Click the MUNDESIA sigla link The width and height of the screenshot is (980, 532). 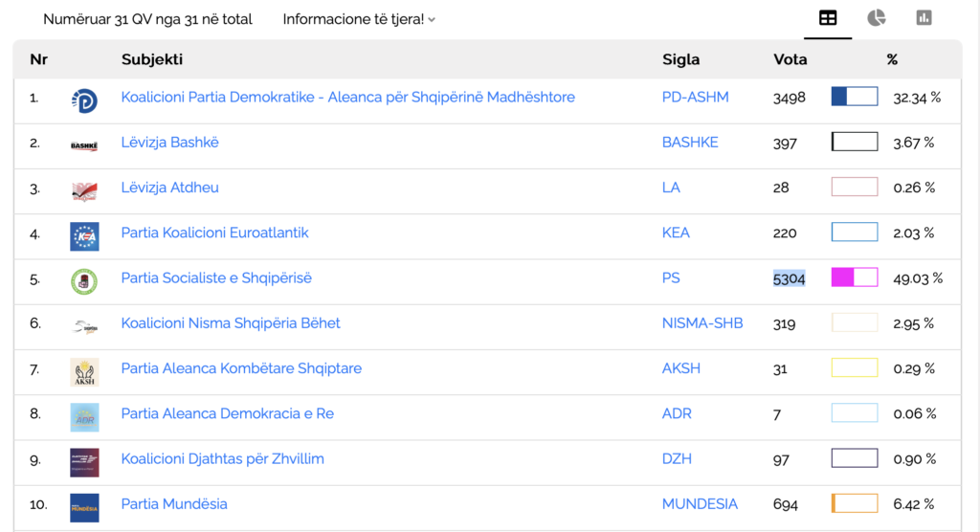700,504
